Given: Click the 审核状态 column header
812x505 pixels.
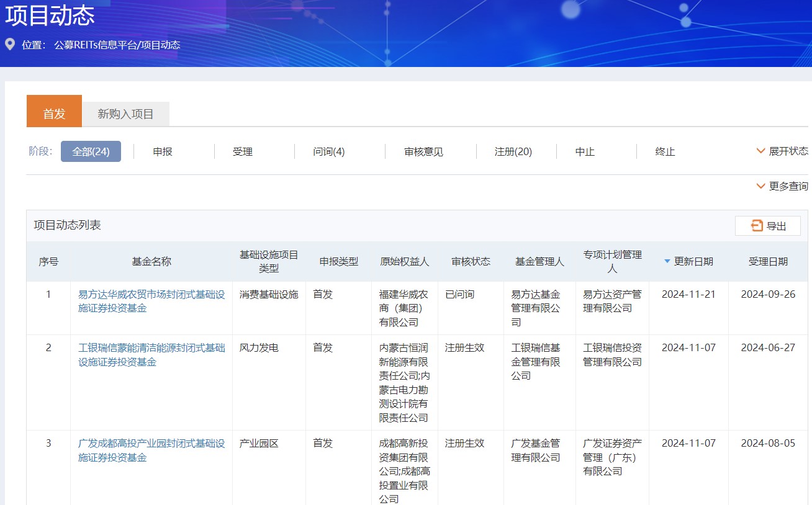Looking at the screenshot, I should point(471,262).
